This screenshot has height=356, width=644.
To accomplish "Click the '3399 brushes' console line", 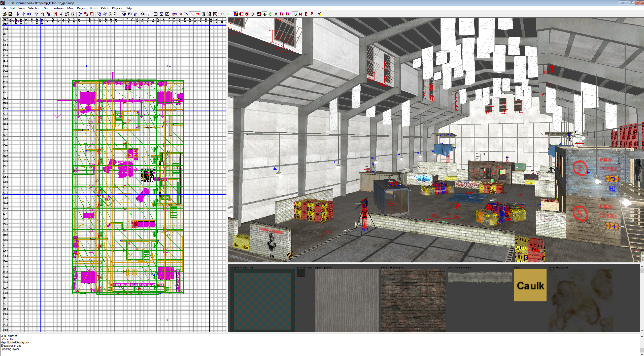I will point(9,336).
